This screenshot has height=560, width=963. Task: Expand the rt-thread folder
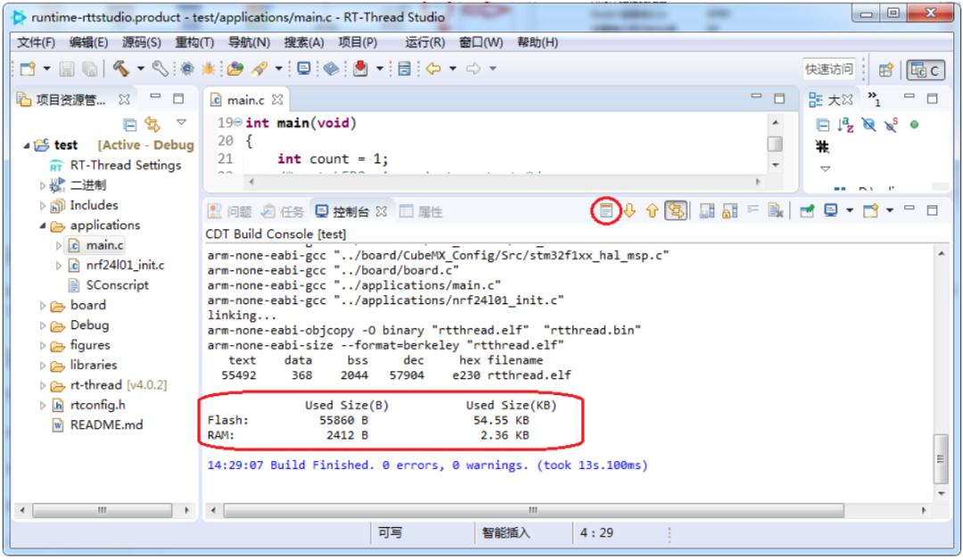[x=43, y=385]
